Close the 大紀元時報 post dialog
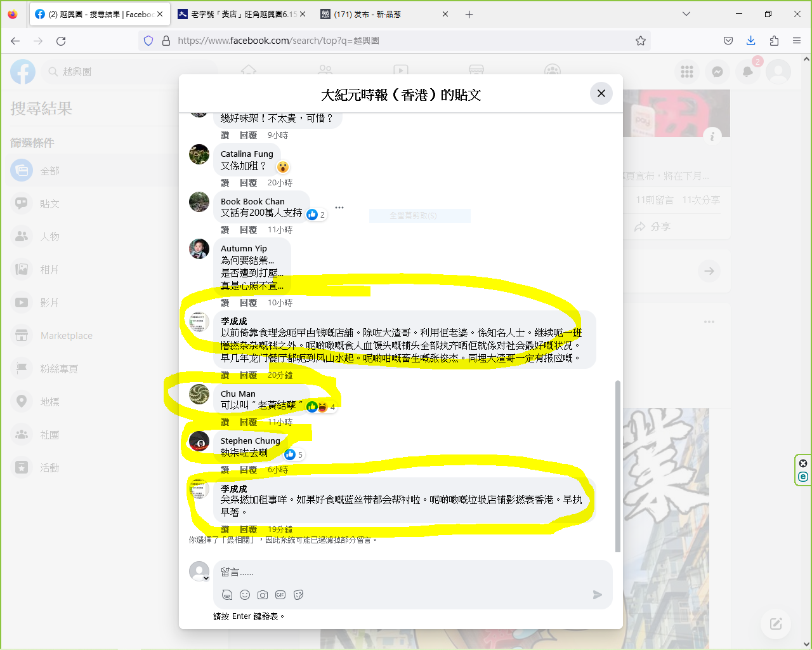 pyautogui.click(x=601, y=93)
